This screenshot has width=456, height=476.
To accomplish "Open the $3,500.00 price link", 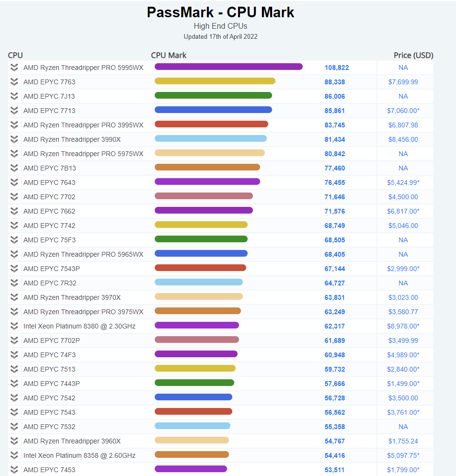I will click(403, 398).
